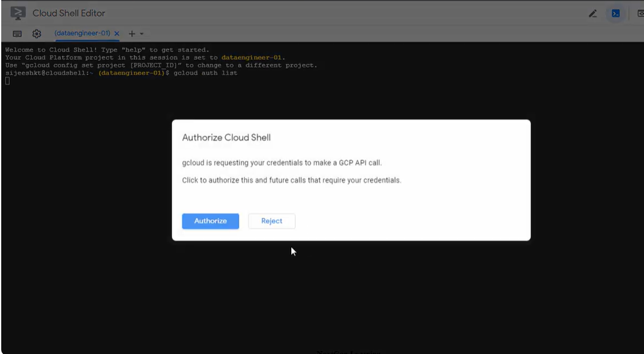Viewport: 644px width, 354px height.
Task: Click 'Authorize Cloud Shell' dialog title
Action: [226, 137]
